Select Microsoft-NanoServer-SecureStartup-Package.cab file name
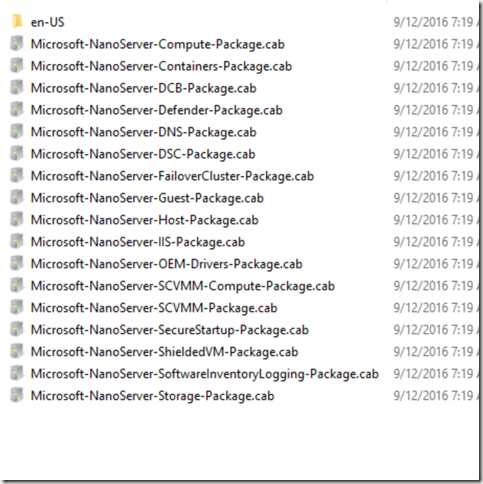This screenshot has width=483, height=484. tap(170, 330)
